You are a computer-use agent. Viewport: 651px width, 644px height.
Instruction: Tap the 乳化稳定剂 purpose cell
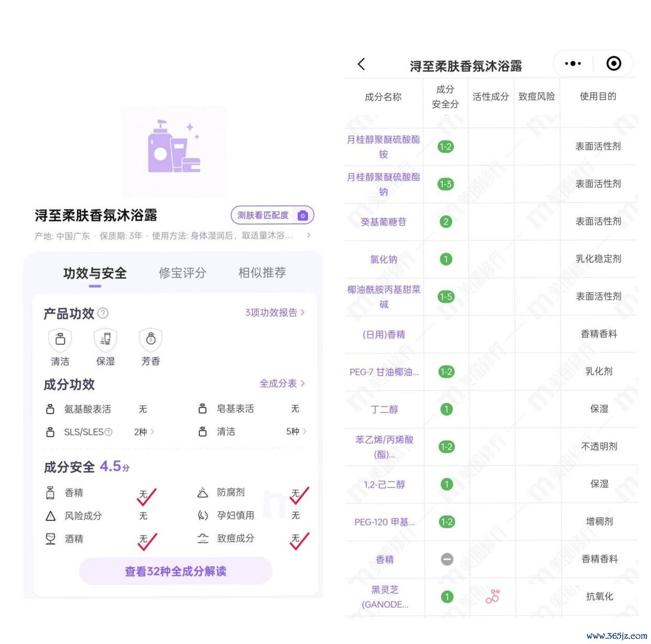(x=599, y=259)
